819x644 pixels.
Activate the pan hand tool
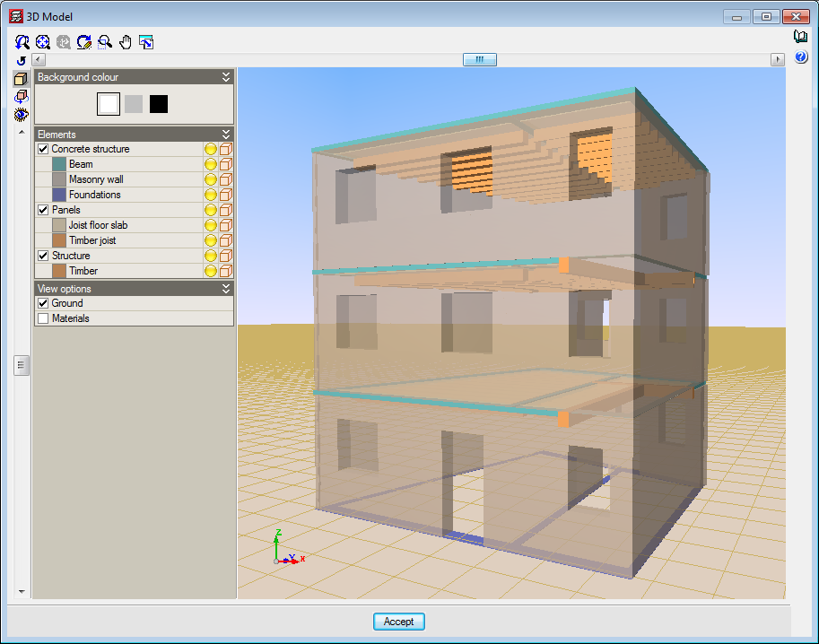pyautogui.click(x=126, y=42)
